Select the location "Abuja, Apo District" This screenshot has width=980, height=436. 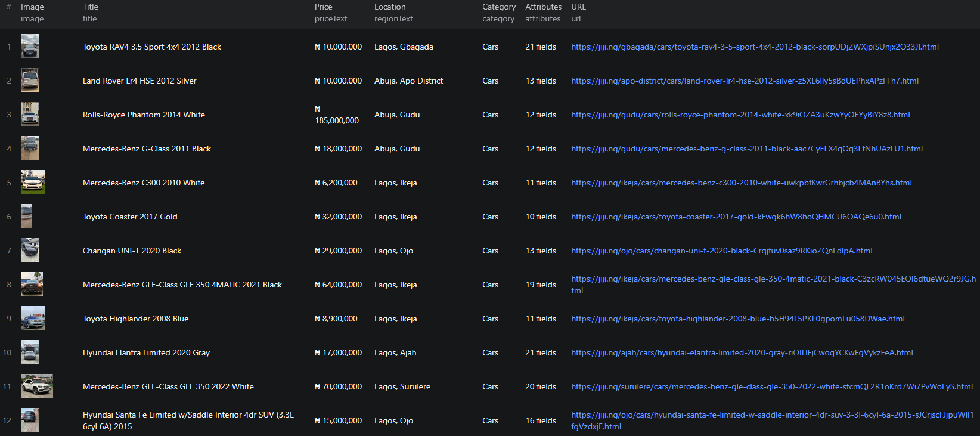[x=408, y=81]
